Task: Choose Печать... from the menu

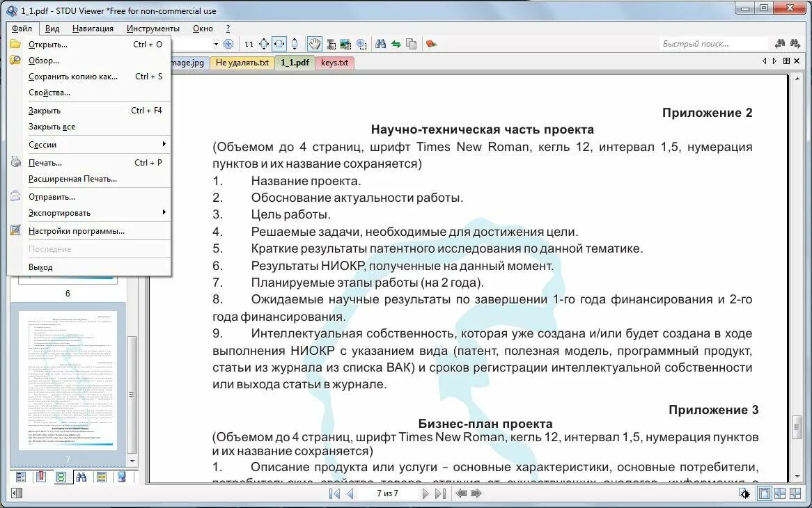Action: [x=89, y=162]
